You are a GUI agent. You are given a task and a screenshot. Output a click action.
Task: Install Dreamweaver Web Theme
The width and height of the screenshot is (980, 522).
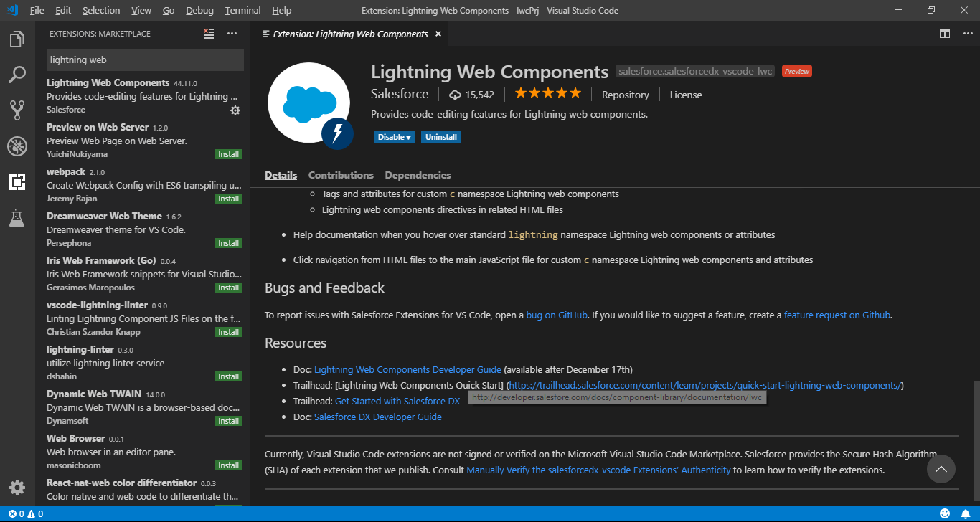pos(229,243)
